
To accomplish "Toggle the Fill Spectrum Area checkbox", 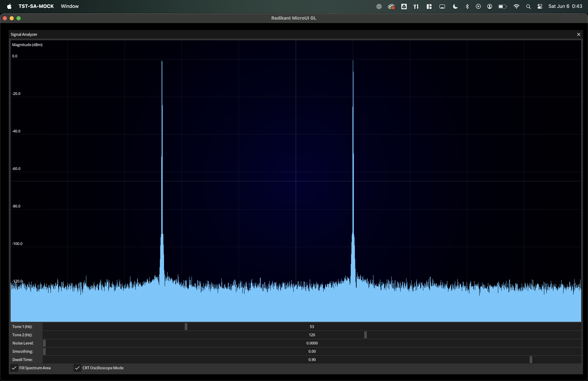I will point(14,368).
